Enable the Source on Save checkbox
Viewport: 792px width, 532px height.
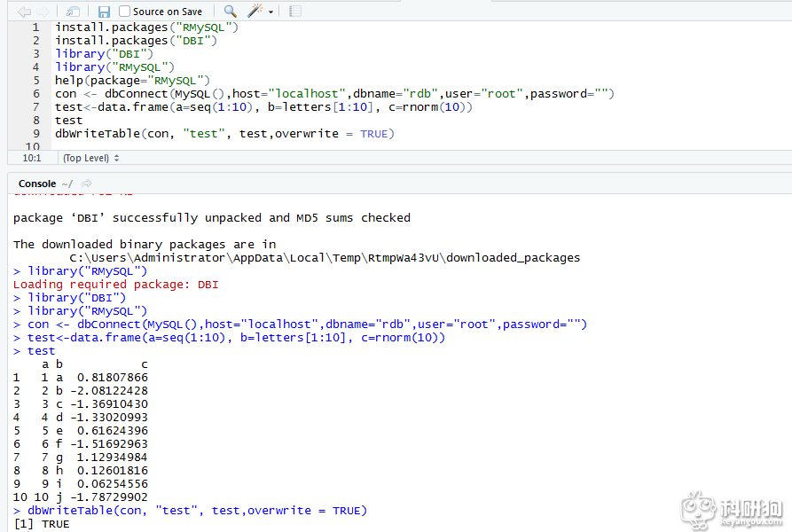pyautogui.click(x=124, y=11)
